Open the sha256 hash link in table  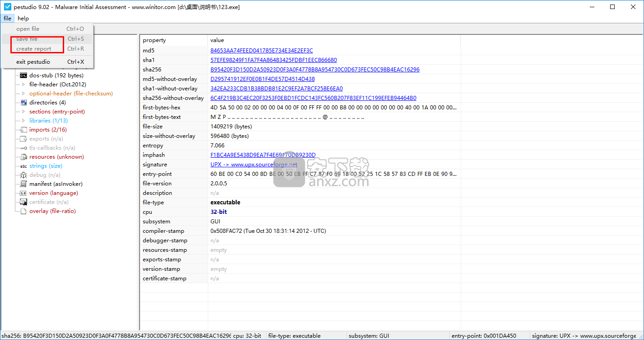[315, 70]
